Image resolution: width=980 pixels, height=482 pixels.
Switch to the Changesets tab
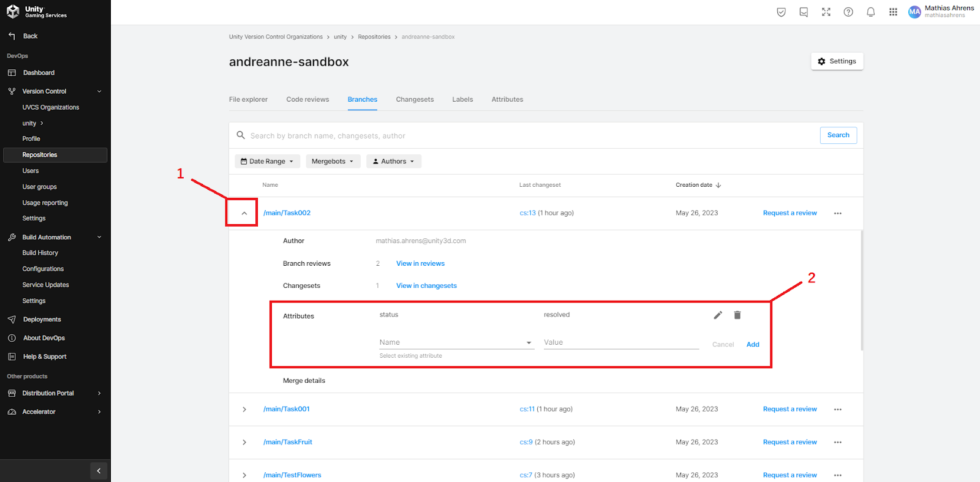tap(415, 99)
